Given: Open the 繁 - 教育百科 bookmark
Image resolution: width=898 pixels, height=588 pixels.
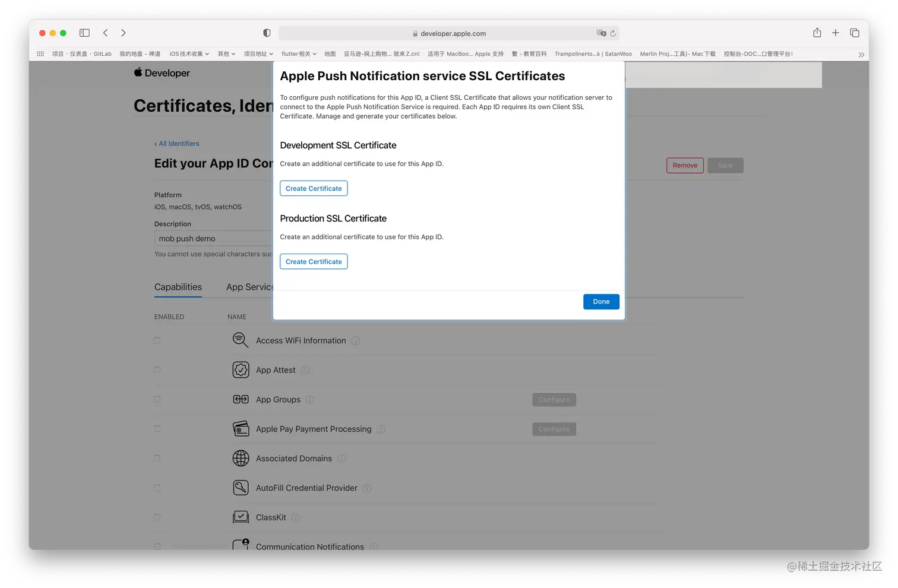Looking at the screenshot, I should (529, 54).
